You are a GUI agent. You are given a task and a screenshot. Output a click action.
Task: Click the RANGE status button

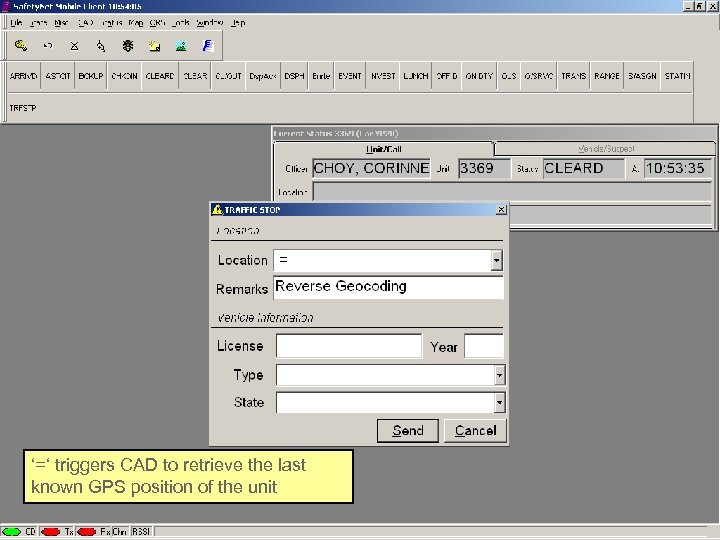coord(607,76)
